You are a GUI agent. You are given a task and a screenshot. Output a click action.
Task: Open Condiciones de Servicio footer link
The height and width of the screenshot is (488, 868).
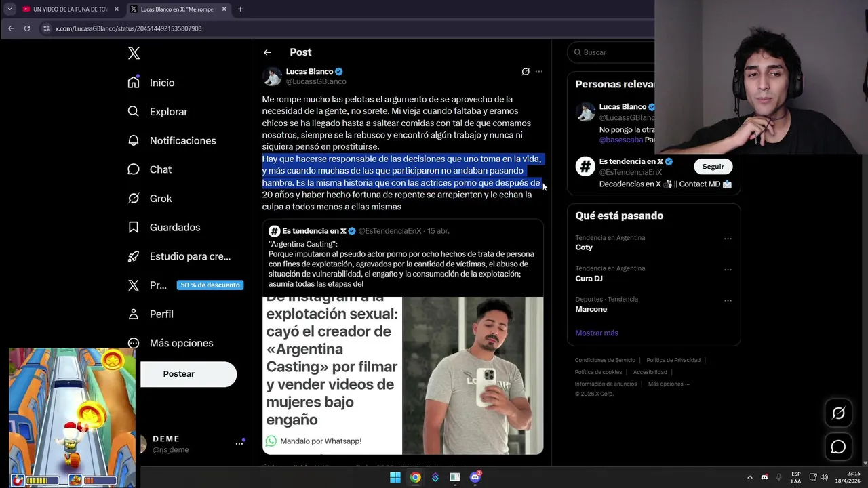point(605,360)
